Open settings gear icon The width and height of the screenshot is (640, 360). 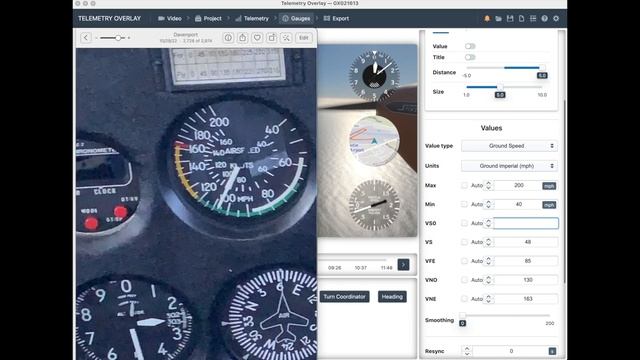point(556,18)
